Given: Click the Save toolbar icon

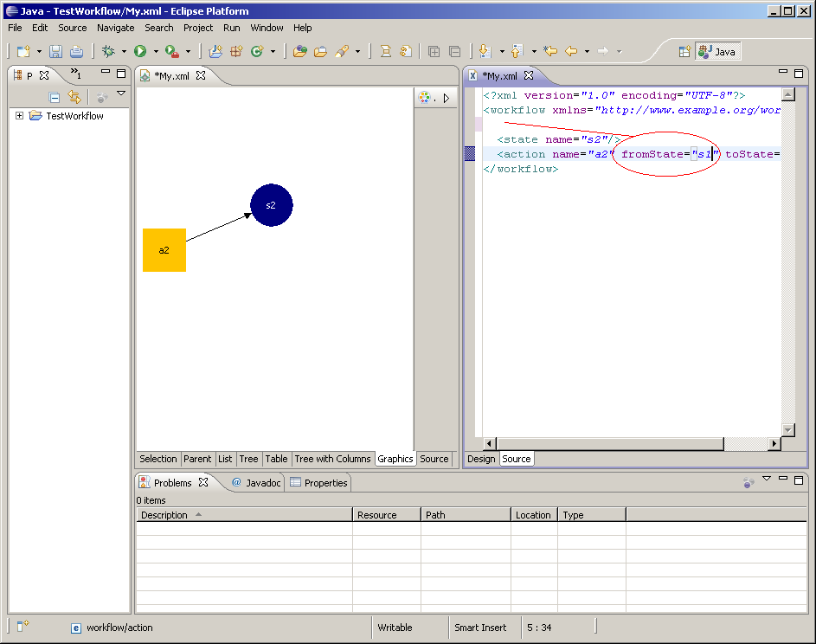Looking at the screenshot, I should [55, 52].
